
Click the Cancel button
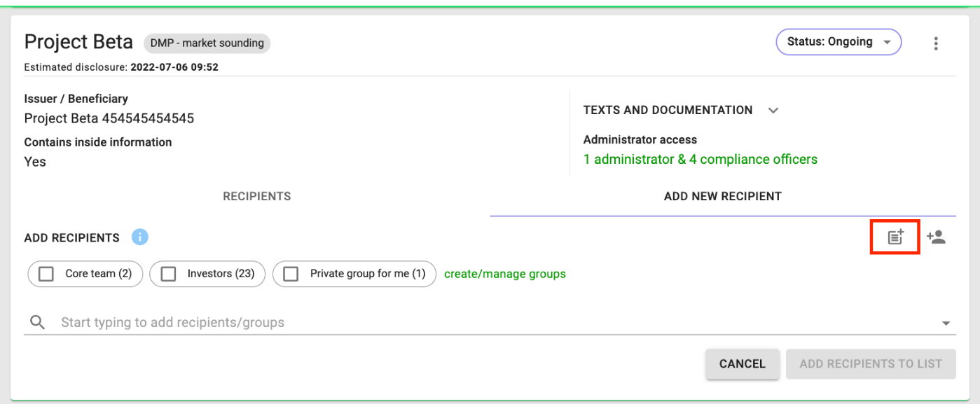coord(743,364)
